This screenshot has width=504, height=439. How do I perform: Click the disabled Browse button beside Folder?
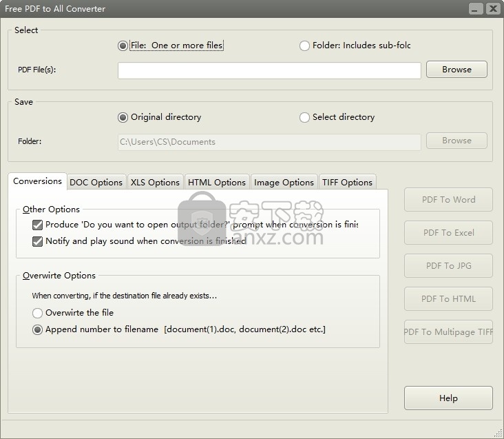(456, 141)
